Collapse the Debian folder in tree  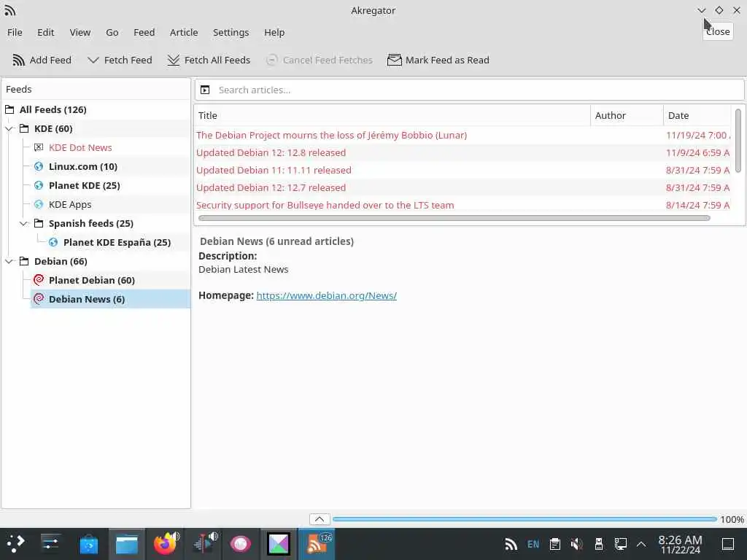(x=9, y=262)
